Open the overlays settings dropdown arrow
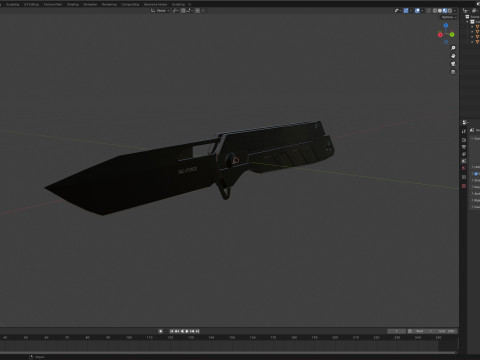Image resolution: width=480 pixels, height=360 pixels. (422, 11)
